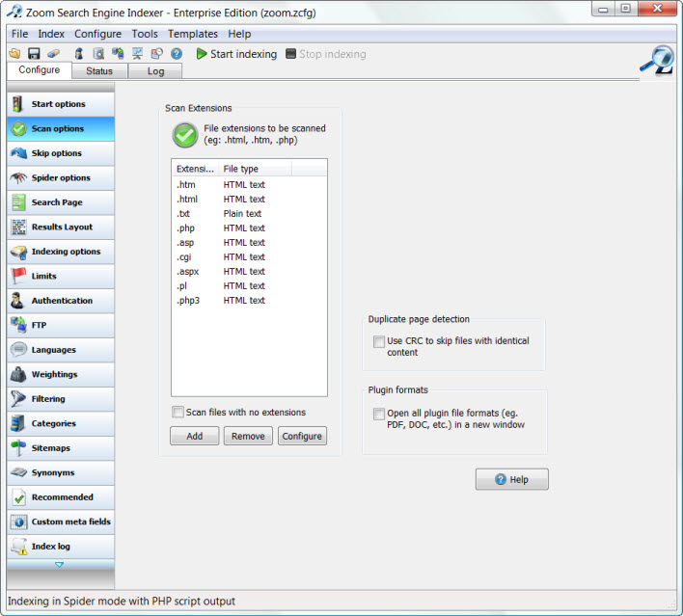
Task: Open Synonyms sidebar item
Action: point(61,472)
